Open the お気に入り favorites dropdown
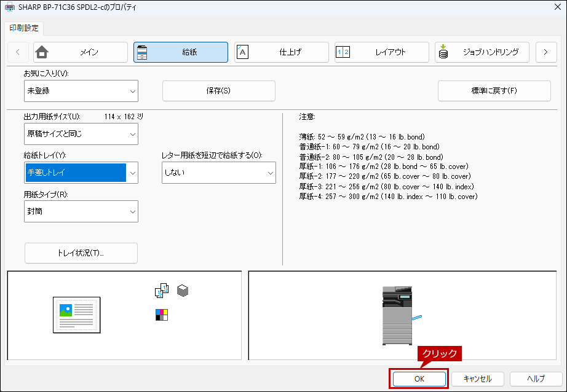Screen dimensions: 567x392 coord(81,91)
